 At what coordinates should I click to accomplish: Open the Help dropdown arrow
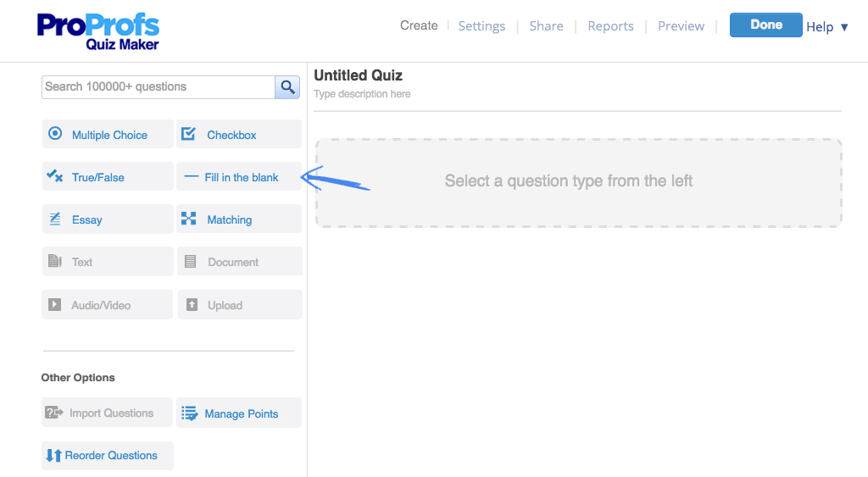pos(844,27)
